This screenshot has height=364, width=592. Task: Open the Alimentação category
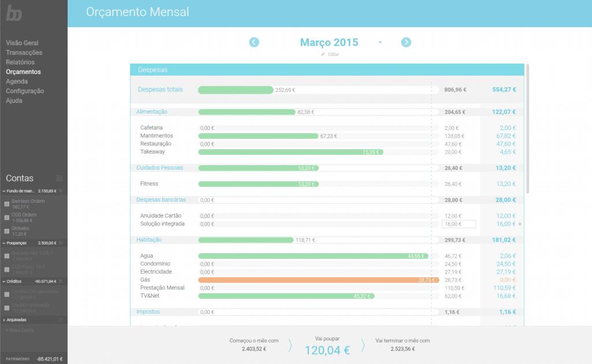[x=151, y=112]
